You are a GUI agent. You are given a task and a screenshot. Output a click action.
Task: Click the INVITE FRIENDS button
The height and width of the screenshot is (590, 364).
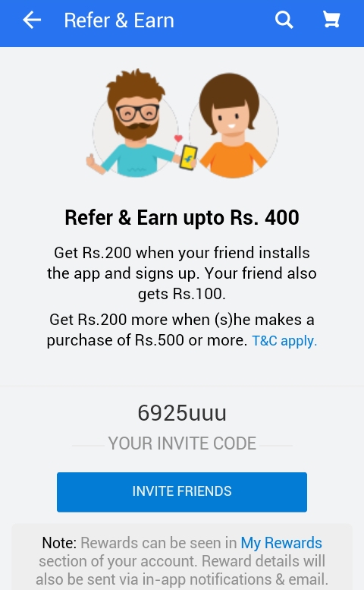tap(182, 492)
